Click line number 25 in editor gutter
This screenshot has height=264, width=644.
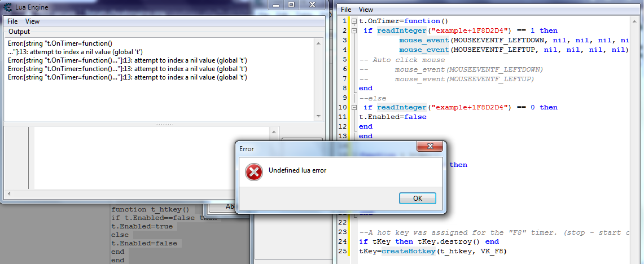(343, 251)
